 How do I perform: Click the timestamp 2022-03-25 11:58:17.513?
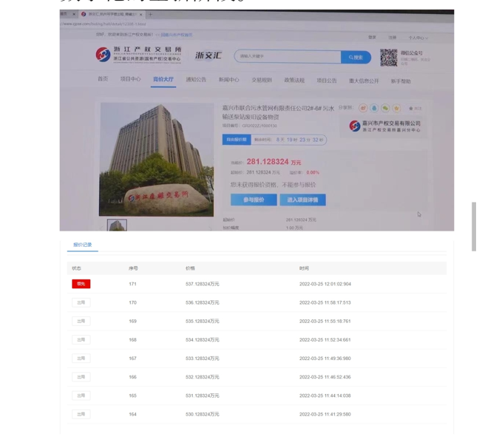point(325,302)
